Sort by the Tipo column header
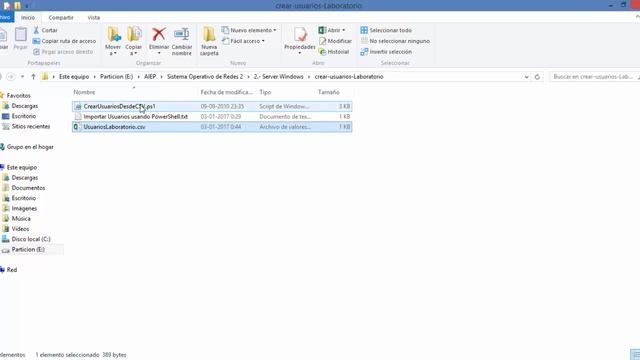 pos(265,92)
